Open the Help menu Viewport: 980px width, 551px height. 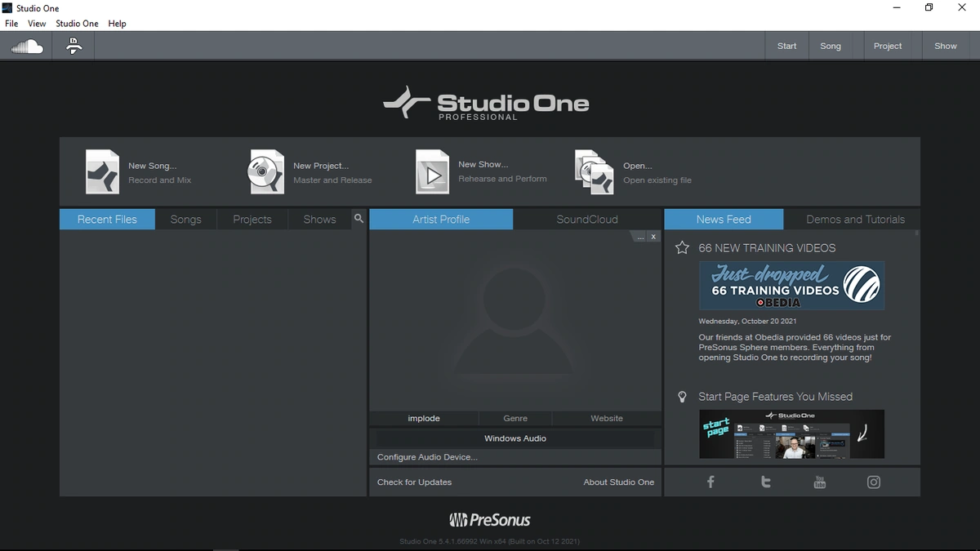118,24
